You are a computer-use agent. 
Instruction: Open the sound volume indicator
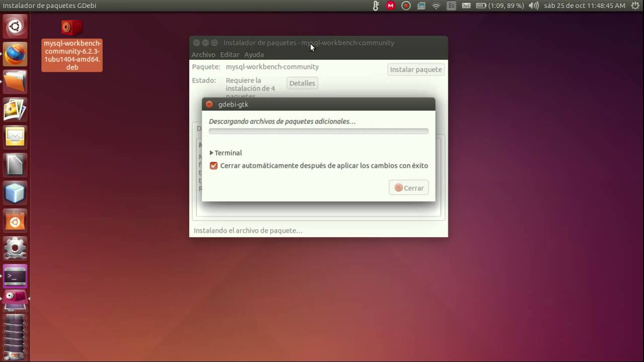pyautogui.click(x=534, y=6)
